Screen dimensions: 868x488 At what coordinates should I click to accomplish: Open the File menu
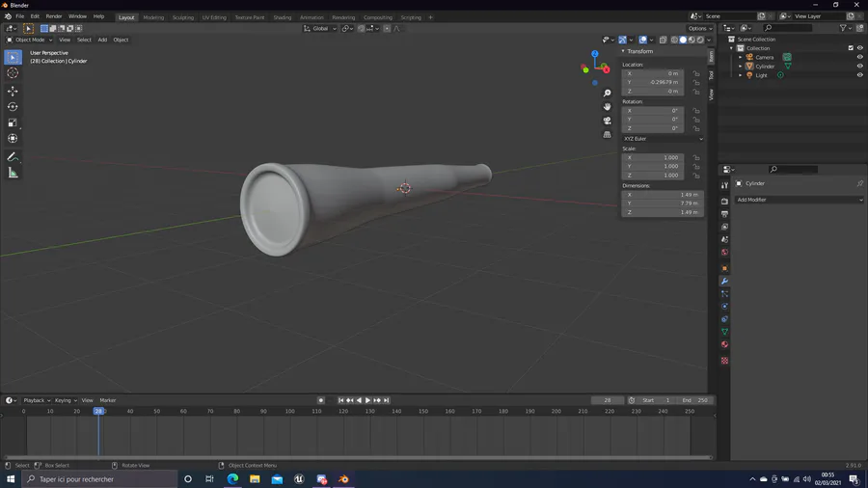coord(20,16)
